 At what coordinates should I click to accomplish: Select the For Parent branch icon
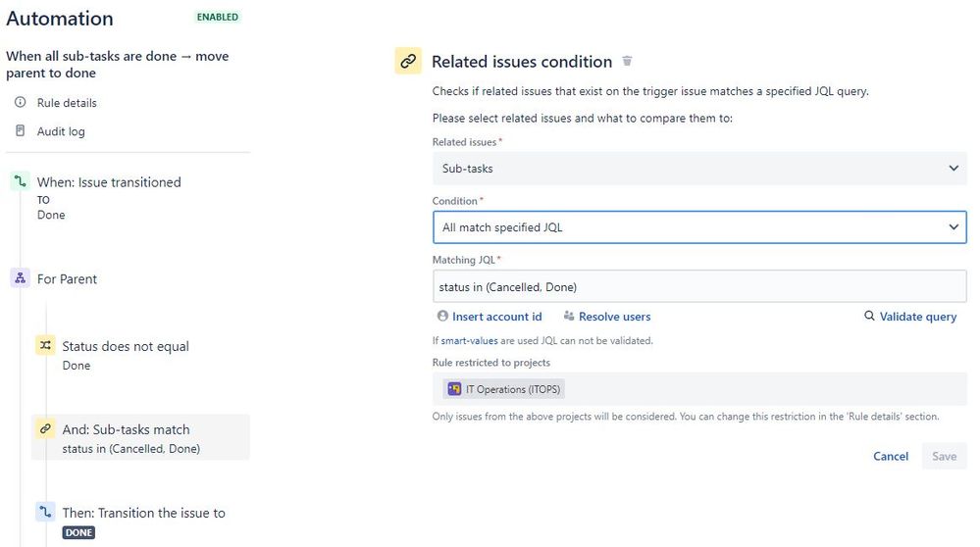click(20, 278)
